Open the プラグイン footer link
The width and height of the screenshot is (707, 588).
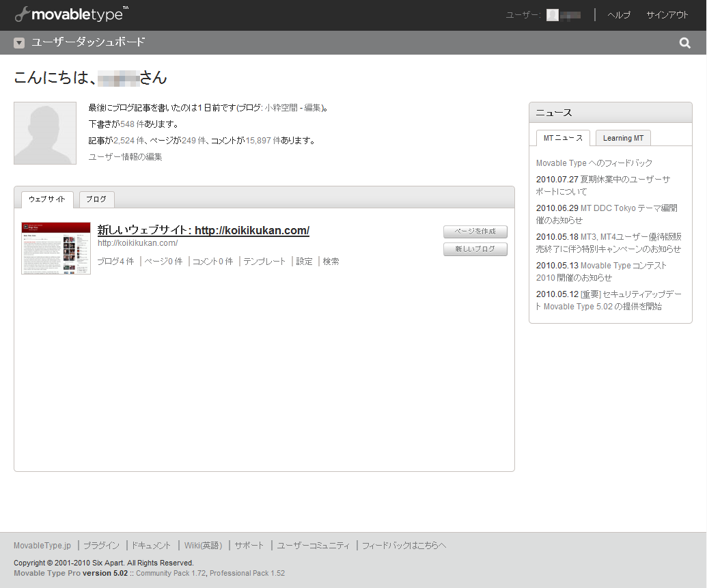[102, 546]
